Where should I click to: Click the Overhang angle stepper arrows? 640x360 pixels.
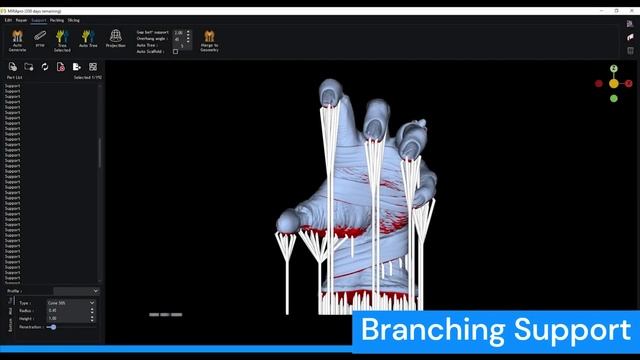[188, 39]
